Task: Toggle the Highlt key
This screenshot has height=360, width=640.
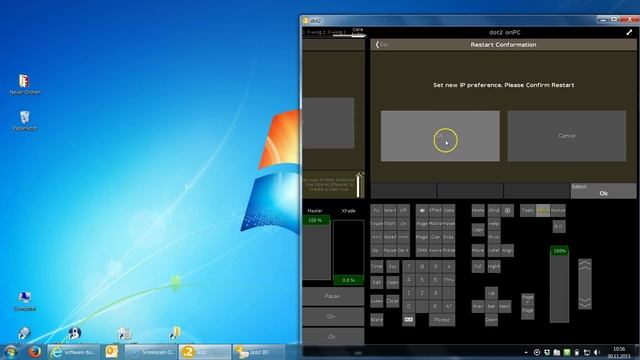Action: tap(494, 267)
